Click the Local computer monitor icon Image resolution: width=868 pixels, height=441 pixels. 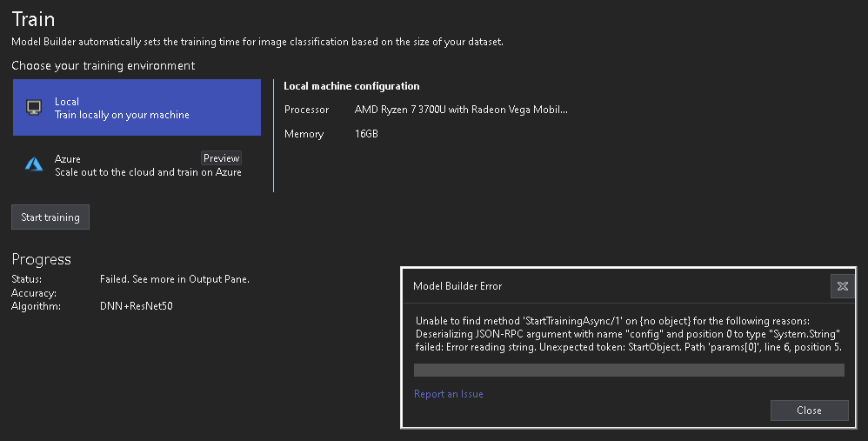point(34,107)
